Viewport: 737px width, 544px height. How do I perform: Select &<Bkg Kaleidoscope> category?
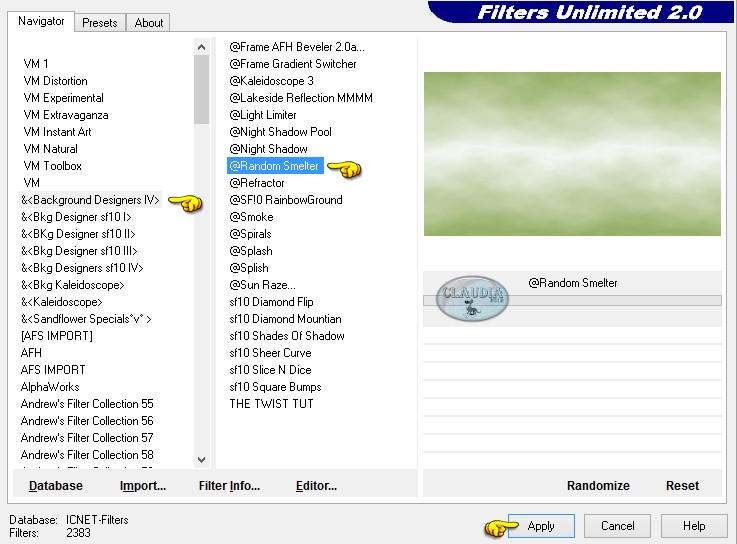(x=72, y=284)
